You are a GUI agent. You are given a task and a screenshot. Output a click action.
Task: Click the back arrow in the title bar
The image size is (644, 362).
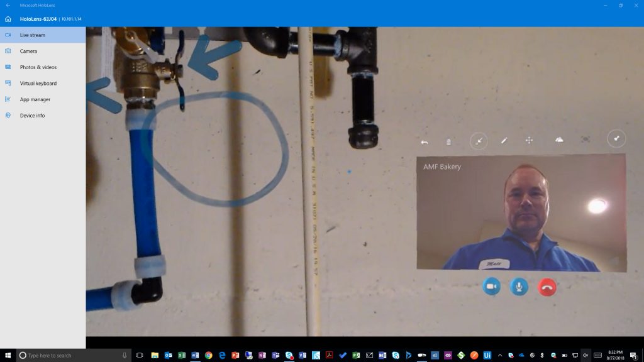click(x=8, y=5)
